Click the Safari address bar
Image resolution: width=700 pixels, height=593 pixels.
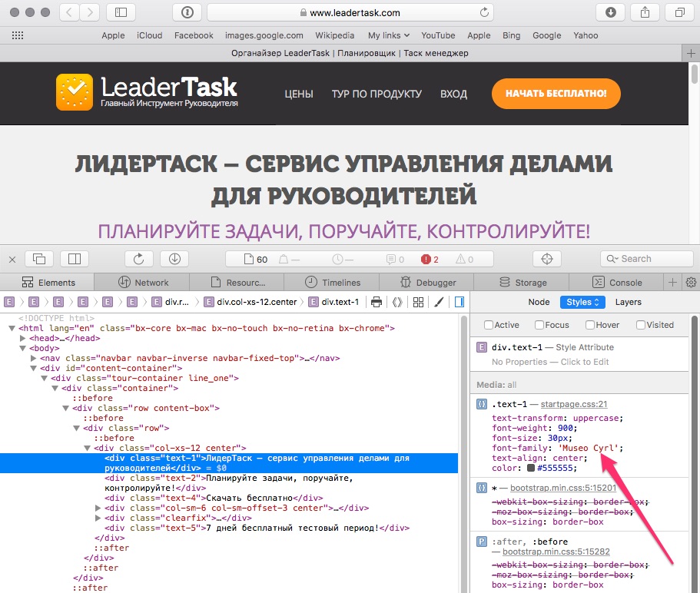350,12
